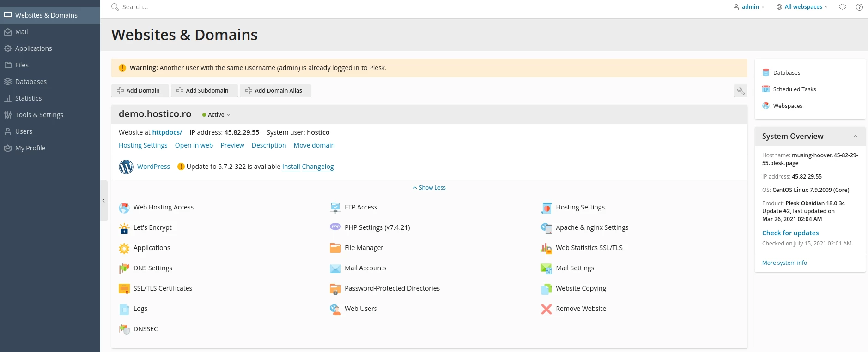Go to Mail in sidebar
The width and height of the screenshot is (868, 352).
pyautogui.click(x=21, y=32)
